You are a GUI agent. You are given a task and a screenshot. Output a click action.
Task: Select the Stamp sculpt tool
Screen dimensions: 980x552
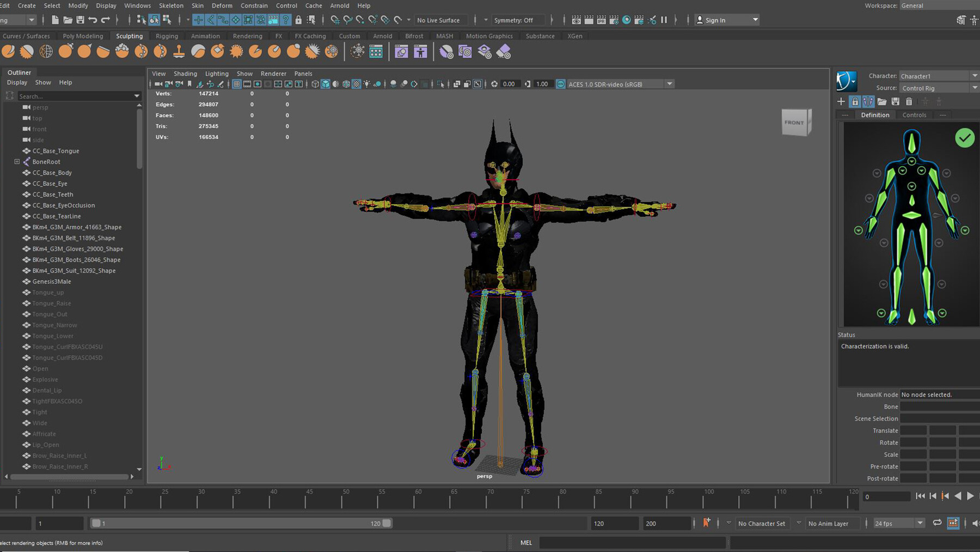click(x=179, y=52)
